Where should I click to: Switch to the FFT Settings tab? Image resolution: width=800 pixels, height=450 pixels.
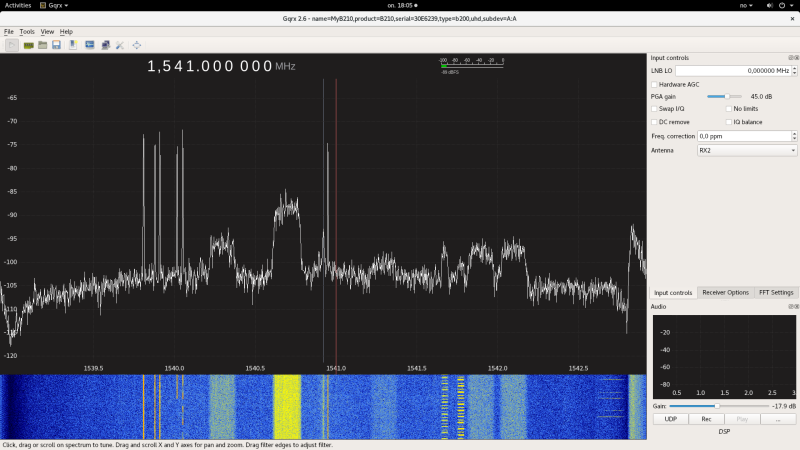775,292
